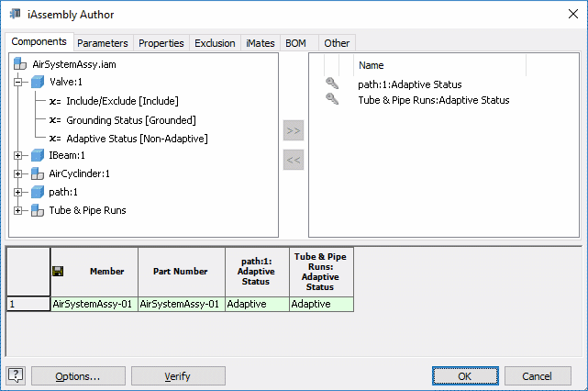Select Grounding Status [Grounded] item
Image resolution: width=588 pixels, height=391 pixels.
[x=131, y=120]
